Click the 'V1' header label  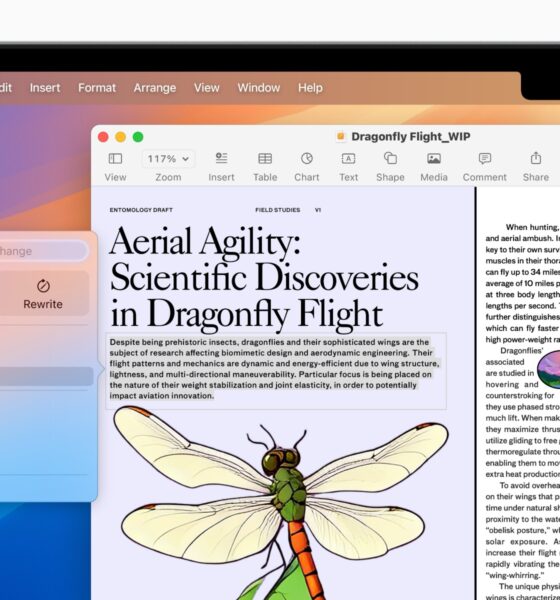pyautogui.click(x=318, y=210)
